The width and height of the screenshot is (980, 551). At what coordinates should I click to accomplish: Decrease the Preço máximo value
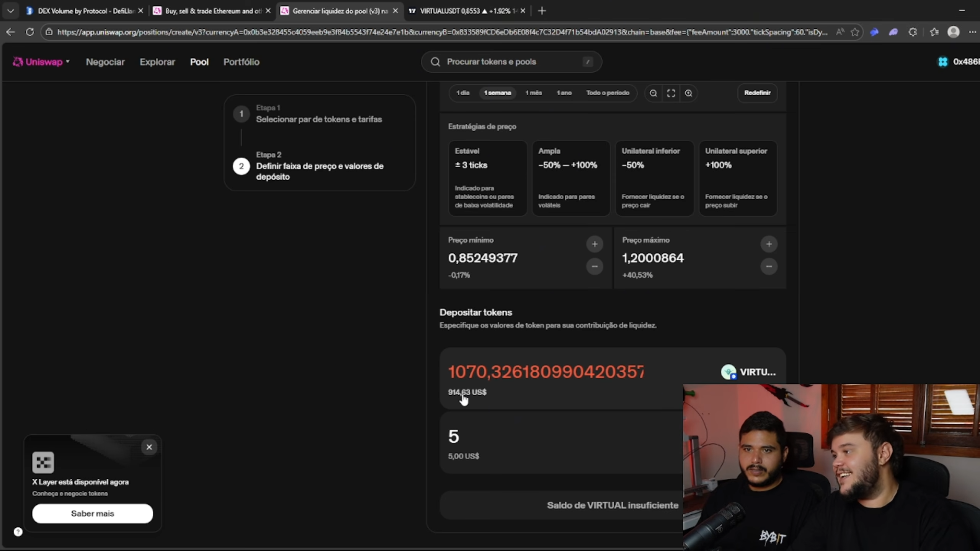click(x=769, y=266)
